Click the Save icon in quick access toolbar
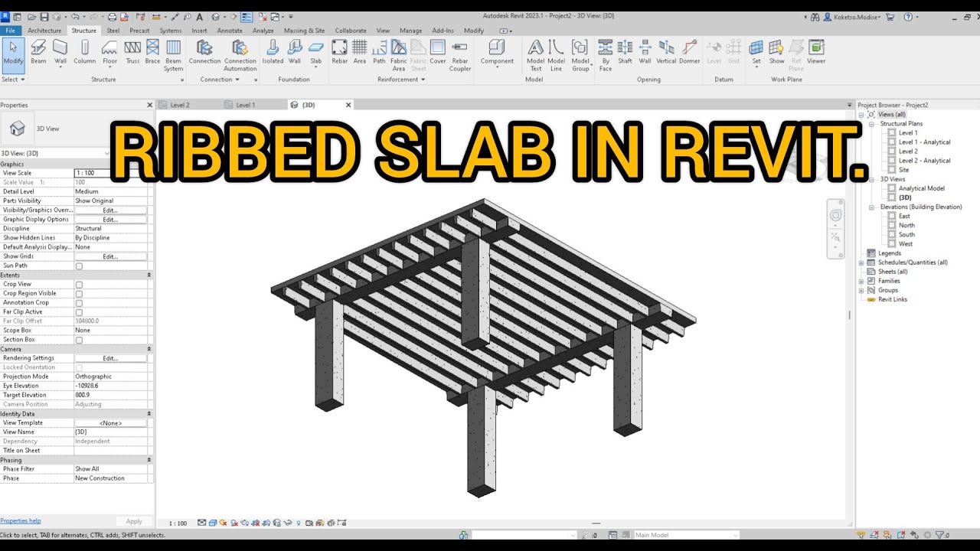This screenshot has width=980, height=551. (x=44, y=17)
